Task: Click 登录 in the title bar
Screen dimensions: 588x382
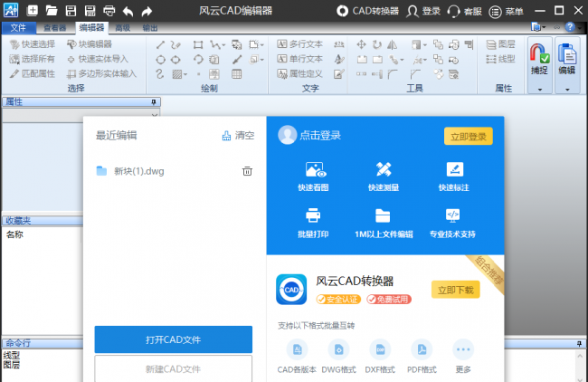Action: [423, 11]
